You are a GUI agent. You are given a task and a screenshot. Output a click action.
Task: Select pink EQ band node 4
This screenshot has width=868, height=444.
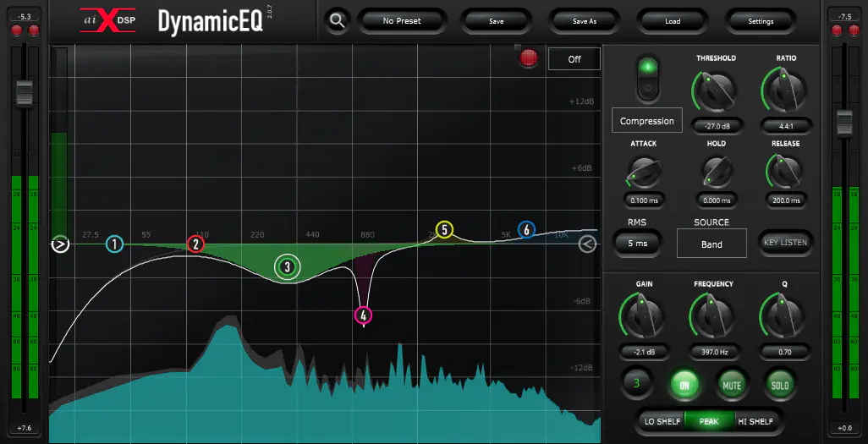point(364,315)
